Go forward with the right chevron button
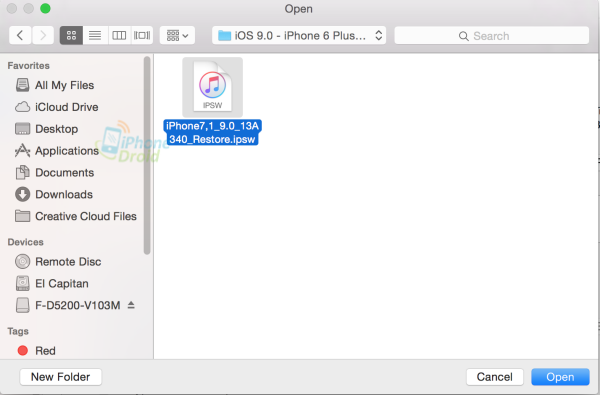This screenshot has width=600, height=395. [x=42, y=36]
